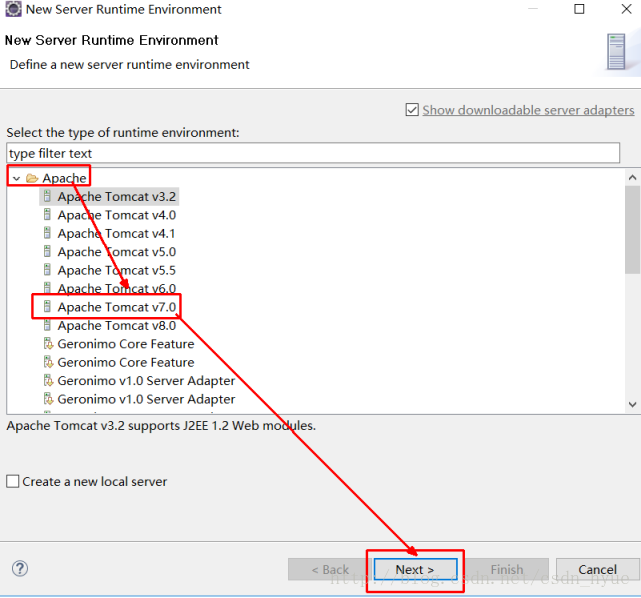Image resolution: width=641 pixels, height=598 pixels.
Task: Click the runtime list scrollbar thumb
Action: click(x=632, y=229)
